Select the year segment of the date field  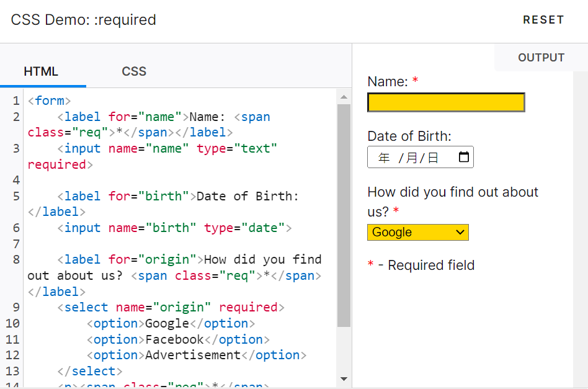pyautogui.click(x=384, y=158)
